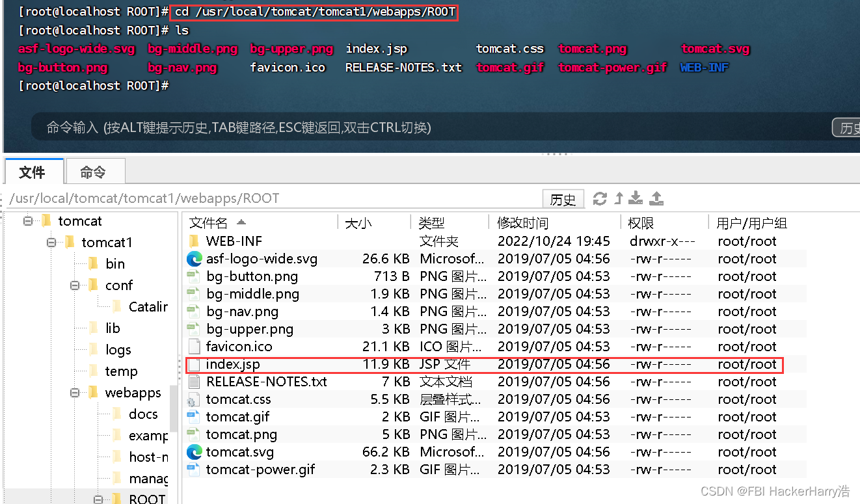Select the Catalina subfolder under conf
Screen dimensions: 860x504
[x=148, y=306]
